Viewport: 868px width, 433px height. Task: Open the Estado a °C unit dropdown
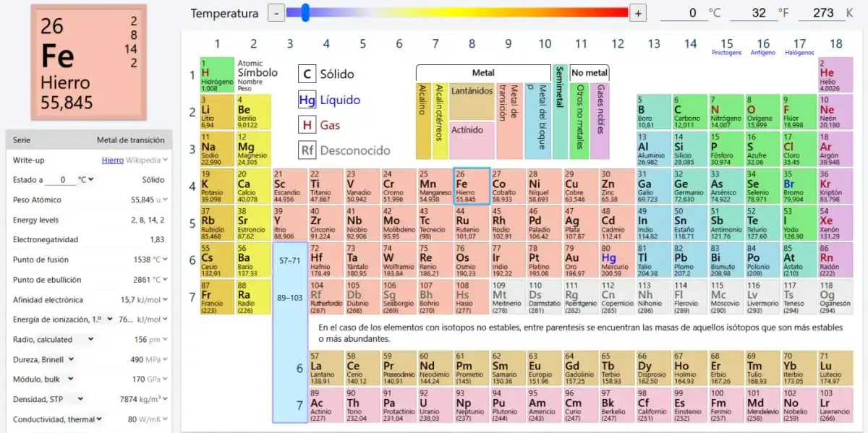click(86, 180)
